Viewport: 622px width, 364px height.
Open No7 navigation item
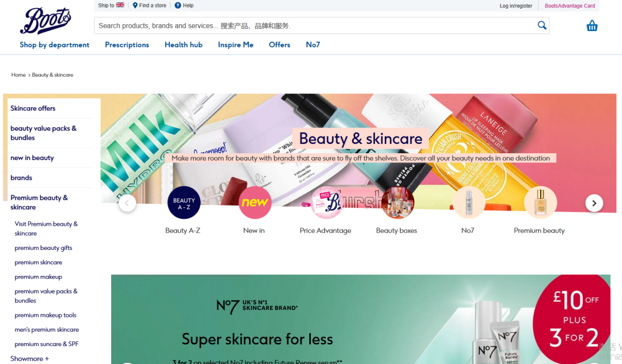[x=313, y=45]
